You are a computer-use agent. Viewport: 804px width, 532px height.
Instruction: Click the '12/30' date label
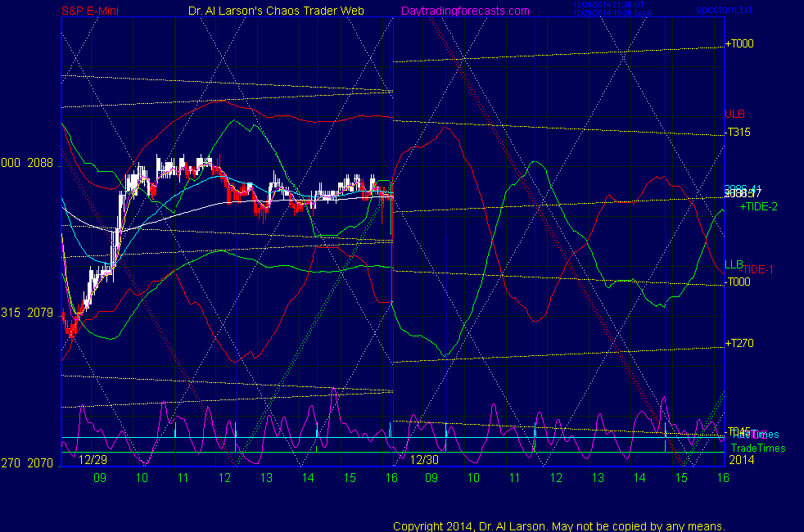pos(425,460)
